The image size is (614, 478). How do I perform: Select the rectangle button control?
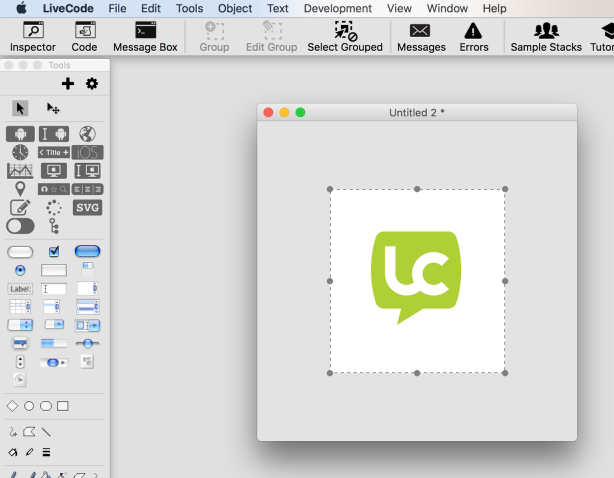[54, 270]
